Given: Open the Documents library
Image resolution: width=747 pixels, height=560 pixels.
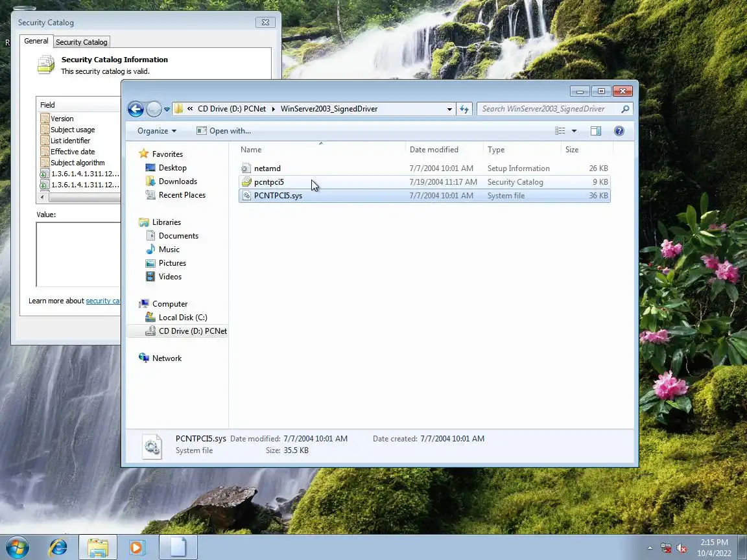Looking at the screenshot, I should coord(178,236).
